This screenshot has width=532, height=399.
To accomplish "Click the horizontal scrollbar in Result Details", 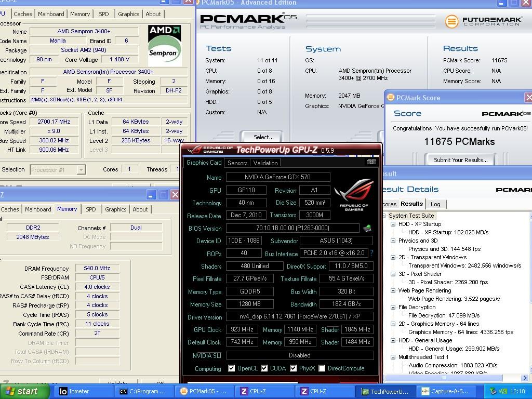I will [444, 378].
